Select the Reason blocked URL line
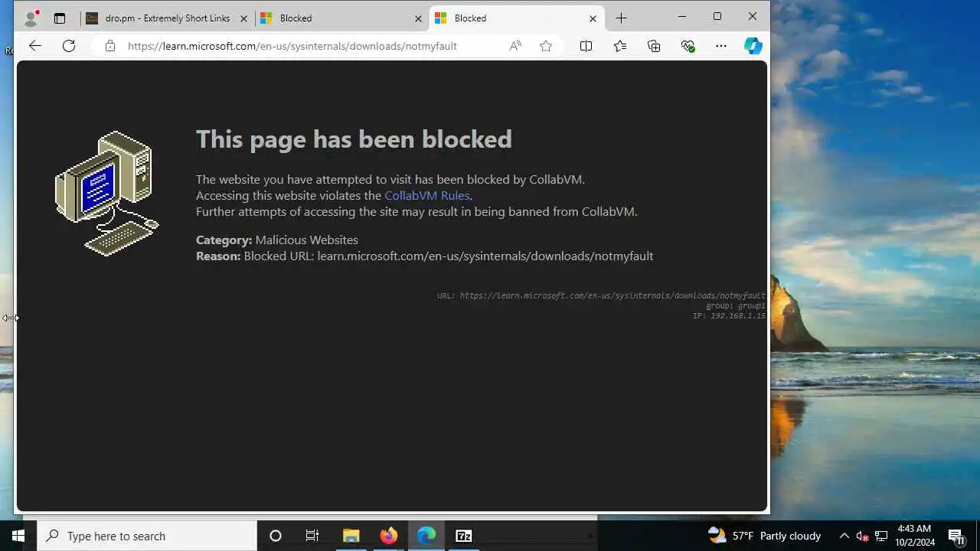Viewport: 980px width, 551px height. click(425, 256)
